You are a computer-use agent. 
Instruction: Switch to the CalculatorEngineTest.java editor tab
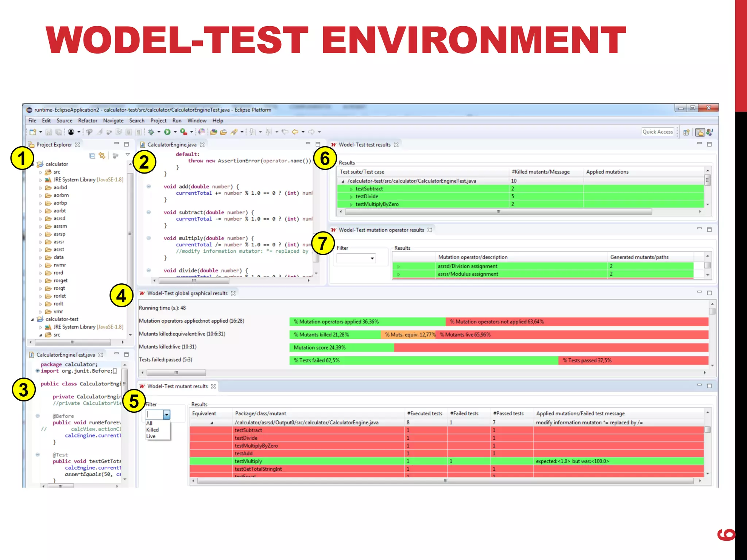point(66,355)
